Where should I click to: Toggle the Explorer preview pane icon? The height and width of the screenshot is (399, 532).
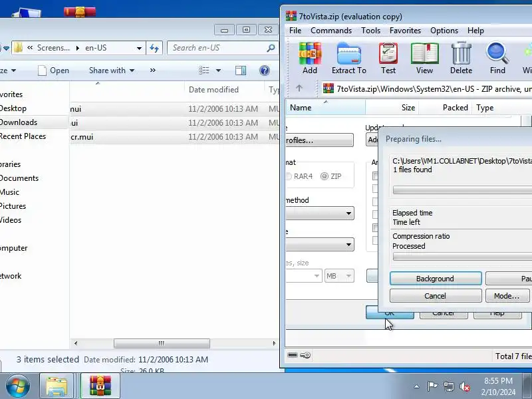(241, 70)
